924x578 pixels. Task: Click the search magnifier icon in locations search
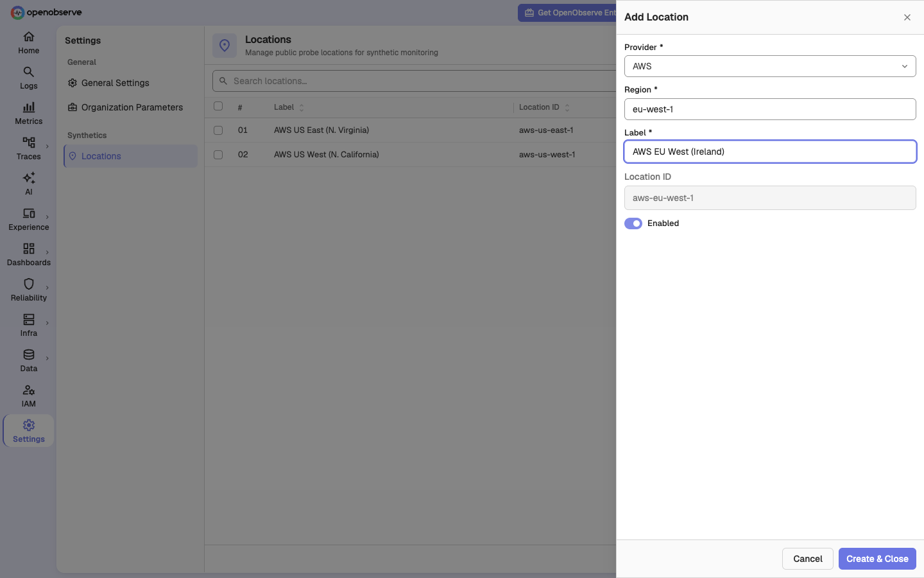coord(223,81)
